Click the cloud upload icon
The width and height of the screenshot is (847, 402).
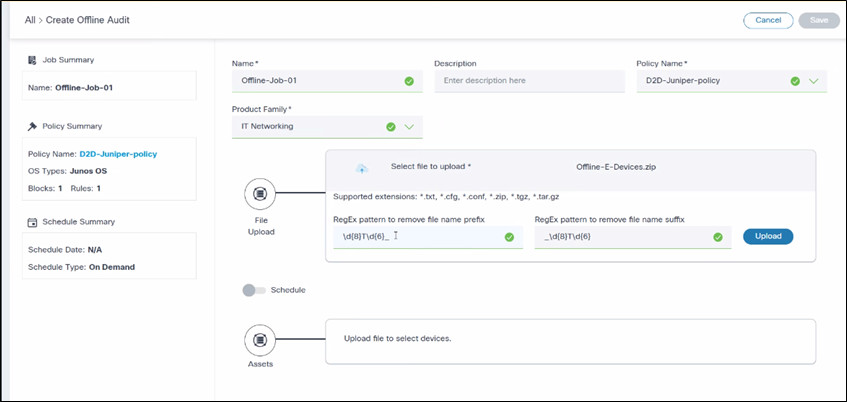362,167
